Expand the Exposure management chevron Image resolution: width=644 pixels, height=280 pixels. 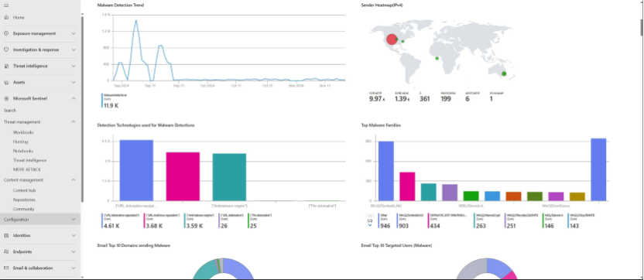pos(74,34)
